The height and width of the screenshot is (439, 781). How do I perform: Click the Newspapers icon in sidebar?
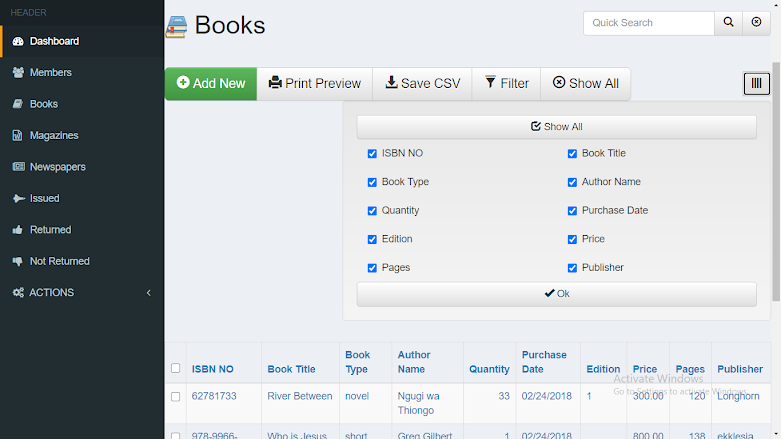[x=18, y=167]
